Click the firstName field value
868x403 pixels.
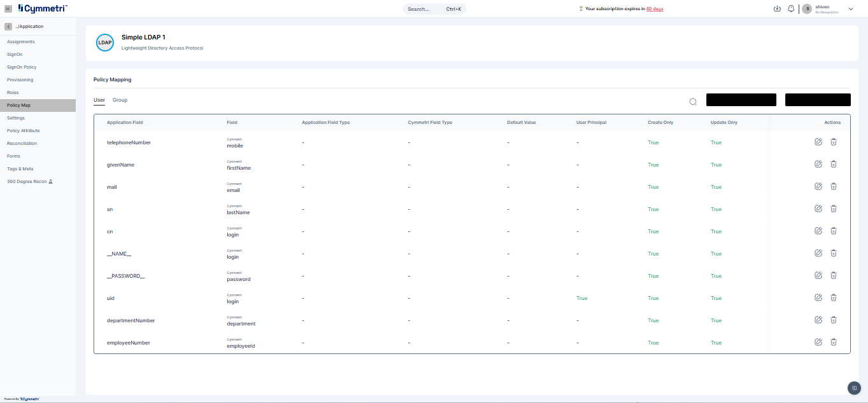(239, 168)
